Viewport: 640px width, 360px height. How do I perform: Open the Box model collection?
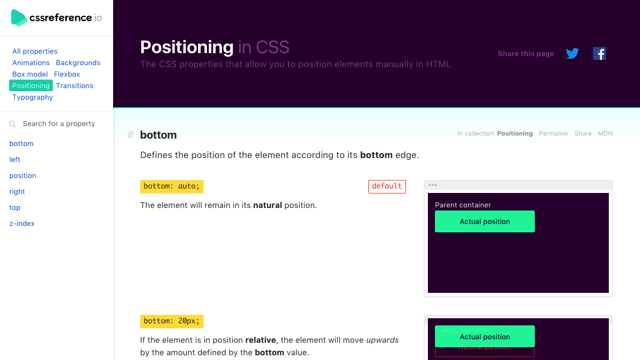(x=30, y=74)
